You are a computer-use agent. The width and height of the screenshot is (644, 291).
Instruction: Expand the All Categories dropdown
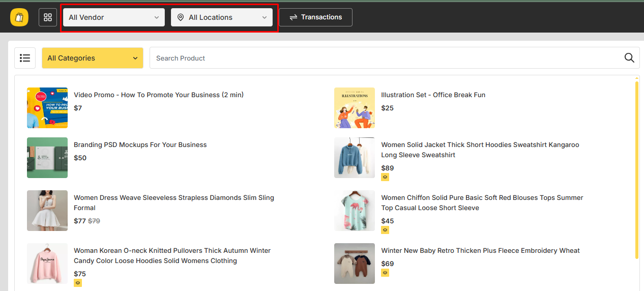pos(93,58)
